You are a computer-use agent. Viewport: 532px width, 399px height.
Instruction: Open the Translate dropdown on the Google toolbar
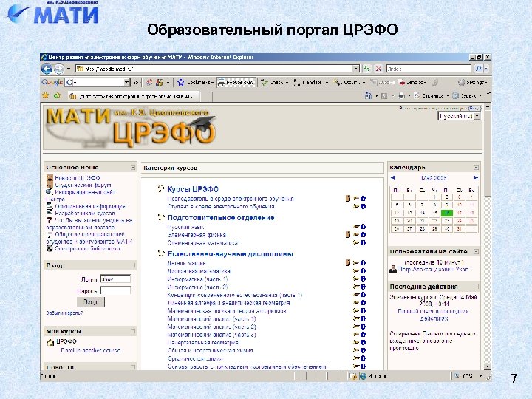pos(327,83)
